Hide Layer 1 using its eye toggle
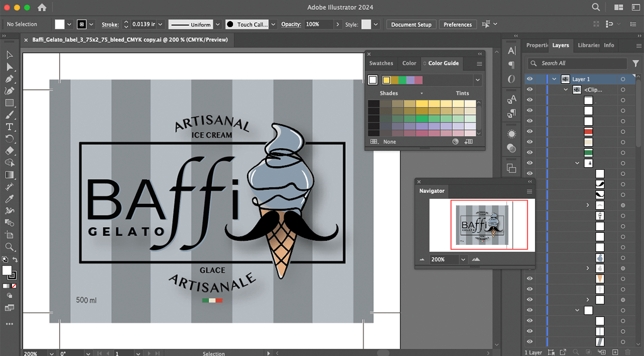Image resolution: width=644 pixels, height=356 pixels. click(x=530, y=79)
